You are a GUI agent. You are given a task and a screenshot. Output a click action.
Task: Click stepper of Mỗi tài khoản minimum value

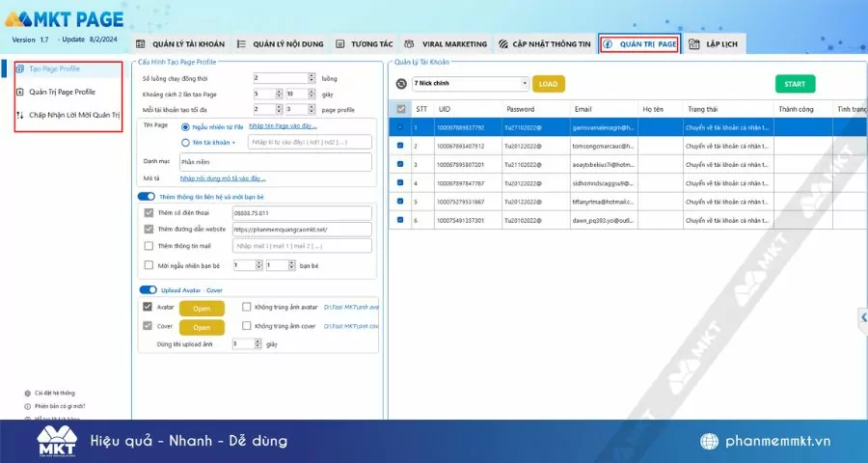coord(279,109)
